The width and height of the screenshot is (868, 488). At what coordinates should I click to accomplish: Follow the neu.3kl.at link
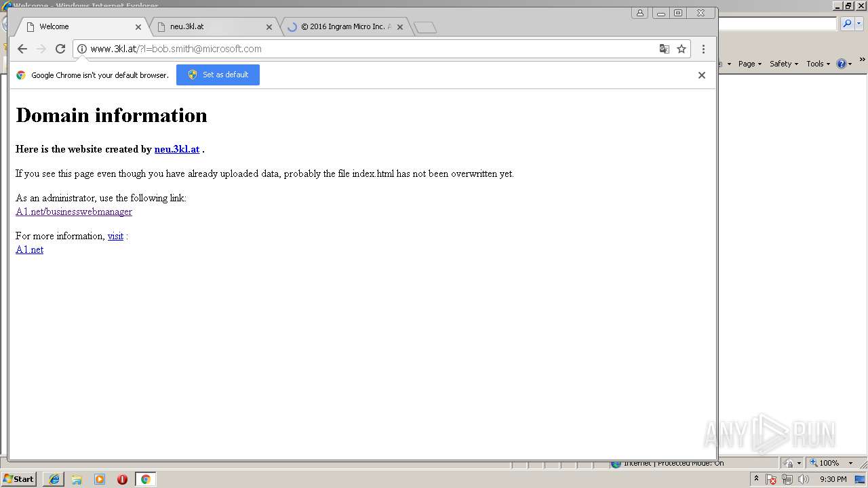point(177,149)
